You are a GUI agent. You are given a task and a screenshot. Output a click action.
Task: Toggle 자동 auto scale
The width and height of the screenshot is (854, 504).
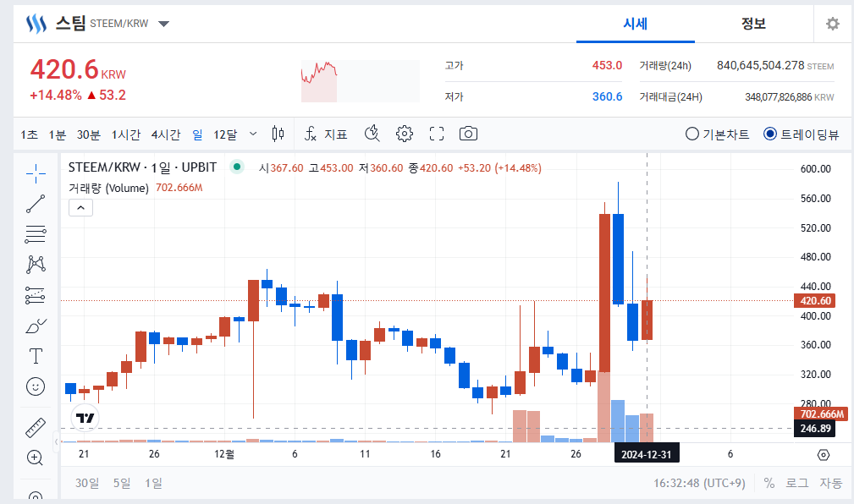pos(830,483)
